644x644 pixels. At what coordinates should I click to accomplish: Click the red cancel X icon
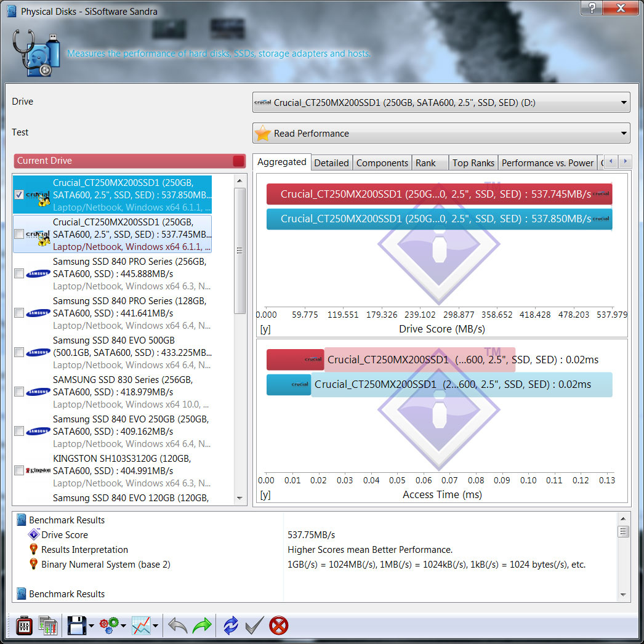278,626
